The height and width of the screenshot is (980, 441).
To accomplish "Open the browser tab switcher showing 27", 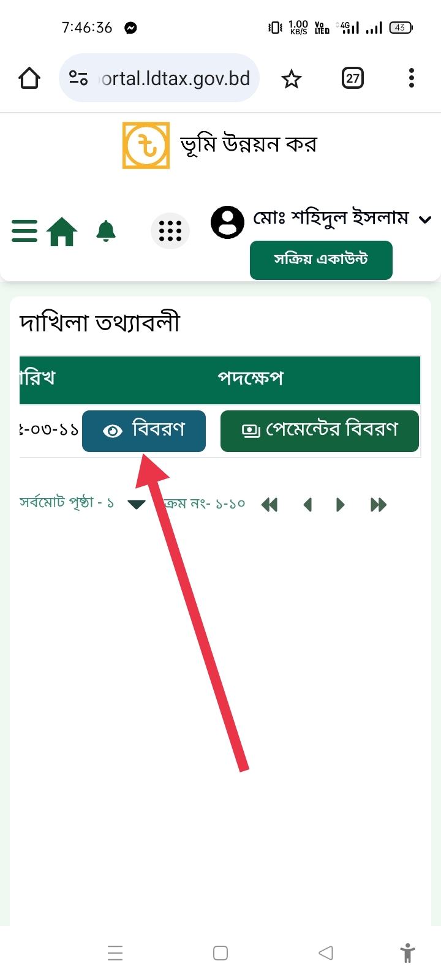I will pos(353,78).
